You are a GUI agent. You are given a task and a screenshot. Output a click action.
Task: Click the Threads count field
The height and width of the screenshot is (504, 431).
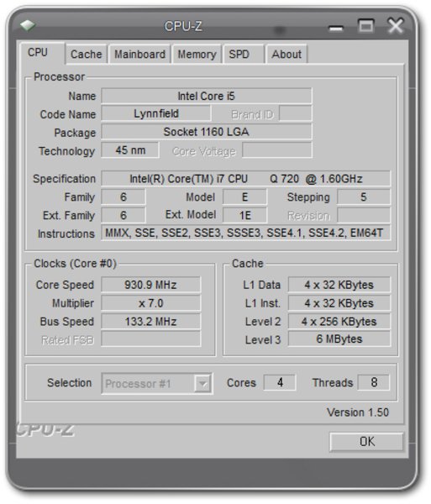pos(374,382)
